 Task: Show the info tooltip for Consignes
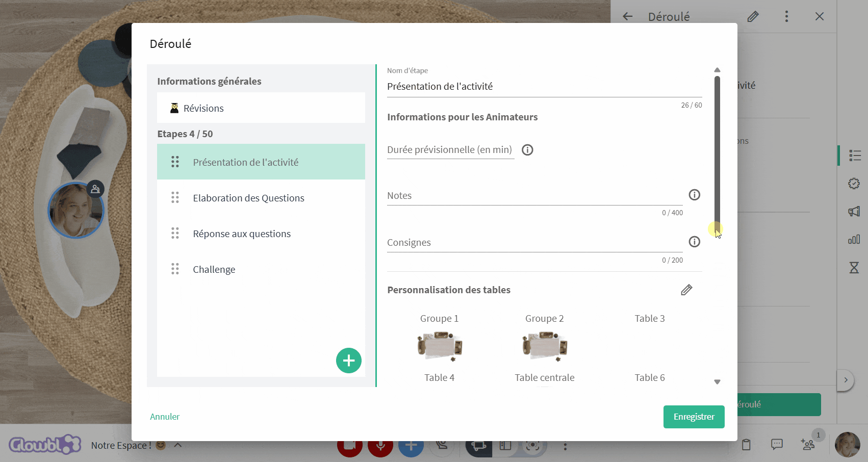[694, 242]
